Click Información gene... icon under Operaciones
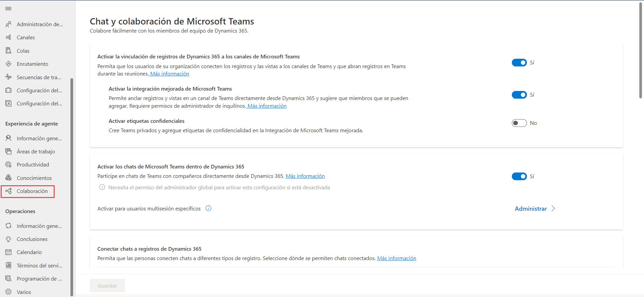The image size is (644, 297). pyautogui.click(x=8, y=226)
